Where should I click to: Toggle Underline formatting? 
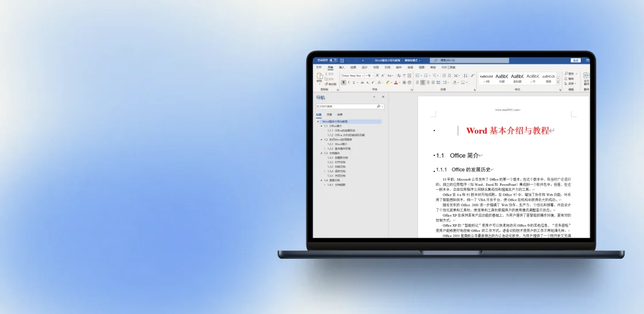point(354,82)
